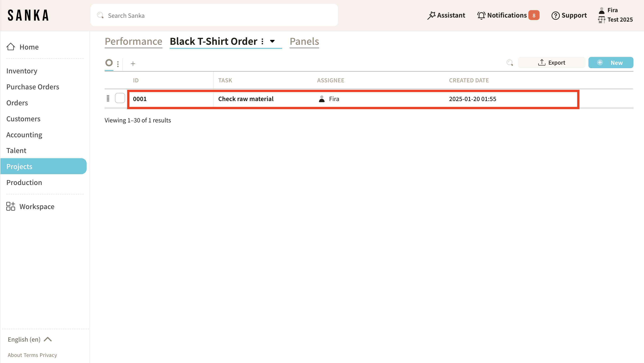
Task: Open Production in the sidebar
Action: tap(24, 183)
